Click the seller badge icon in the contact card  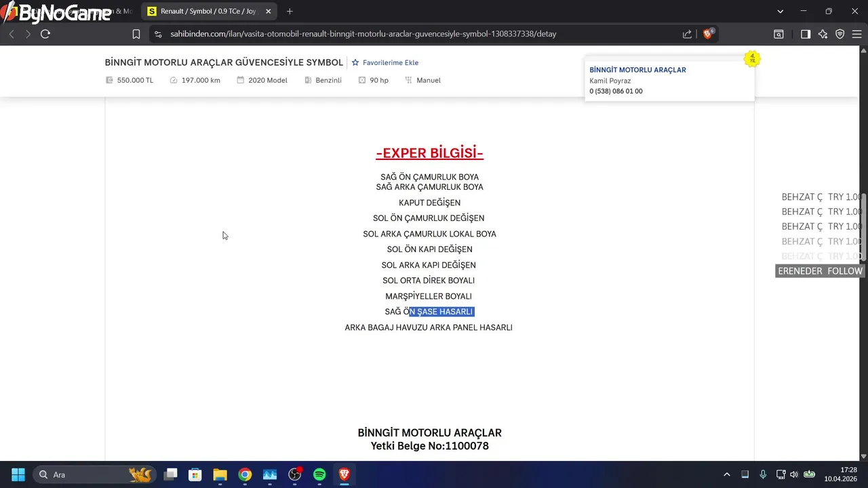point(751,59)
